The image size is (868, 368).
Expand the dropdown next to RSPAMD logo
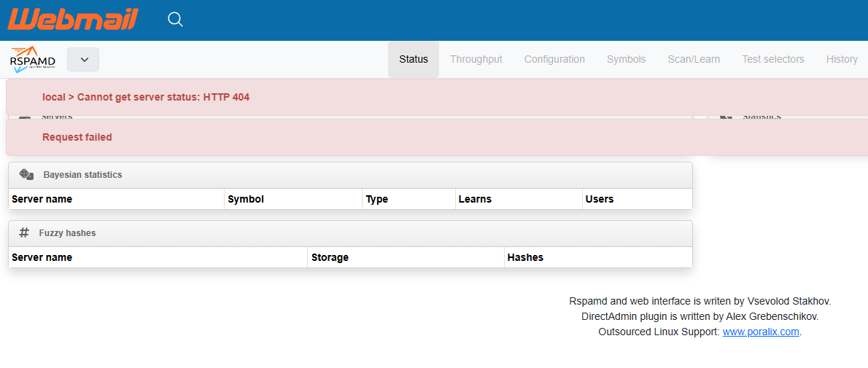[83, 60]
